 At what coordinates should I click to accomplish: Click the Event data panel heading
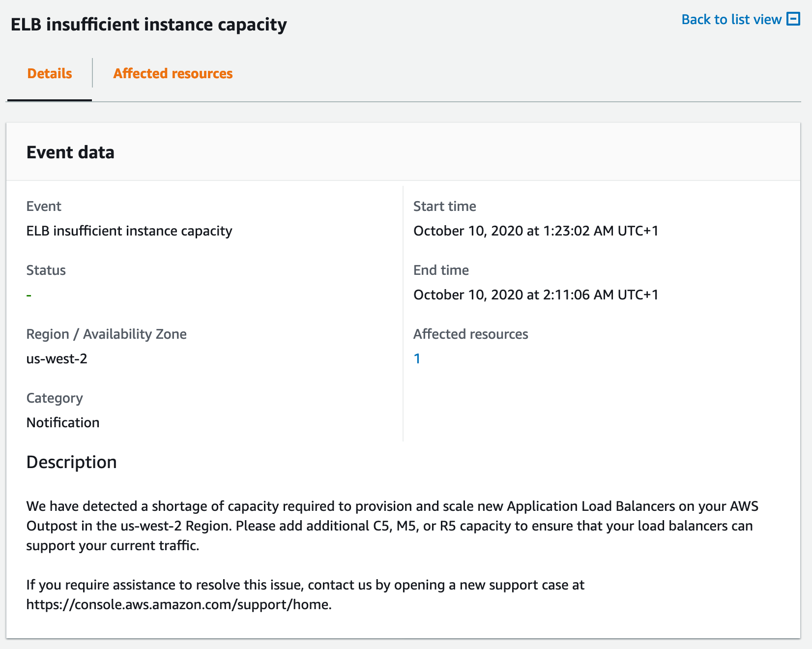click(x=70, y=152)
